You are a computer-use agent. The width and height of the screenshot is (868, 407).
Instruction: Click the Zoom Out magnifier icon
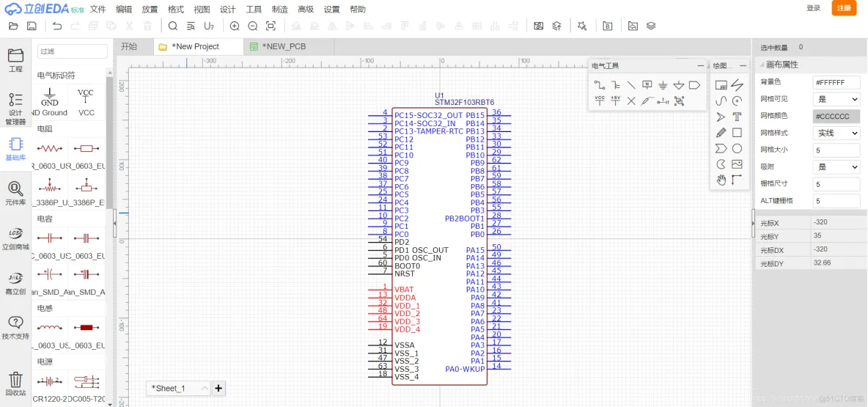pyautogui.click(x=252, y=26)
